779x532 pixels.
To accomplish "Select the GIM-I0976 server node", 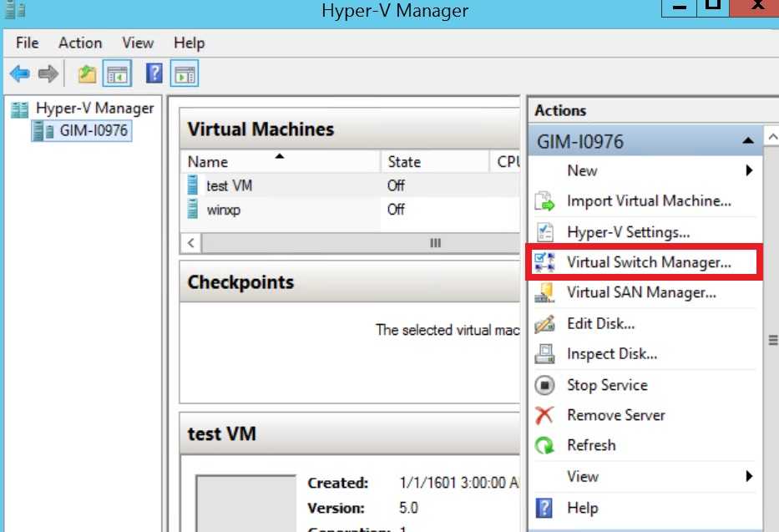I will pos(94,130).
